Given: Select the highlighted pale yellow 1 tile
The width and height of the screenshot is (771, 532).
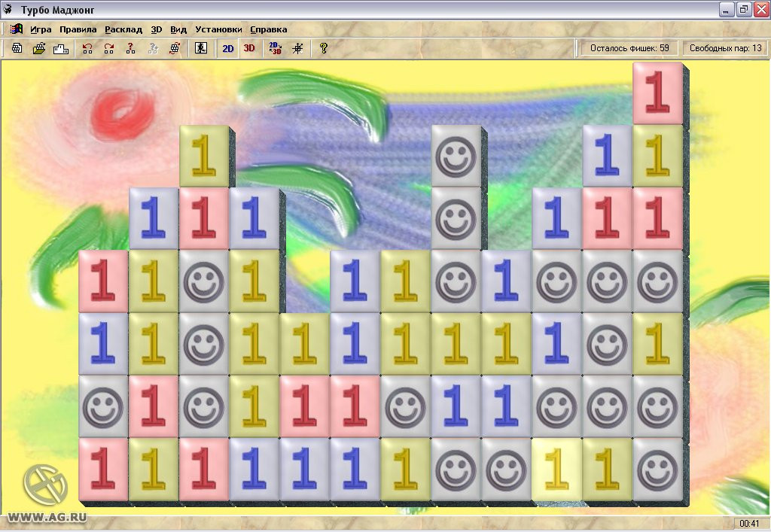Looking at the screenshot, I should [557, 470].
